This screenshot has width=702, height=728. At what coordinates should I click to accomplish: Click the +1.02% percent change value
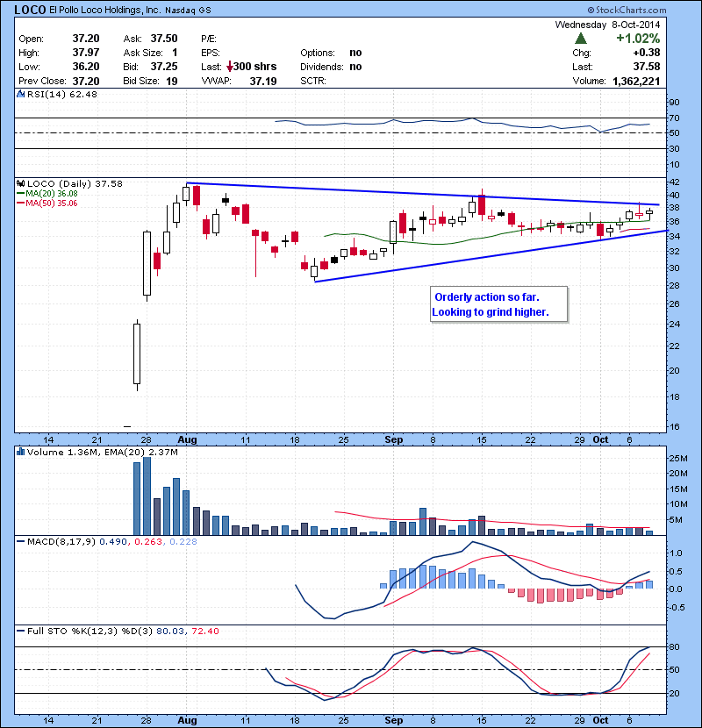638,39
